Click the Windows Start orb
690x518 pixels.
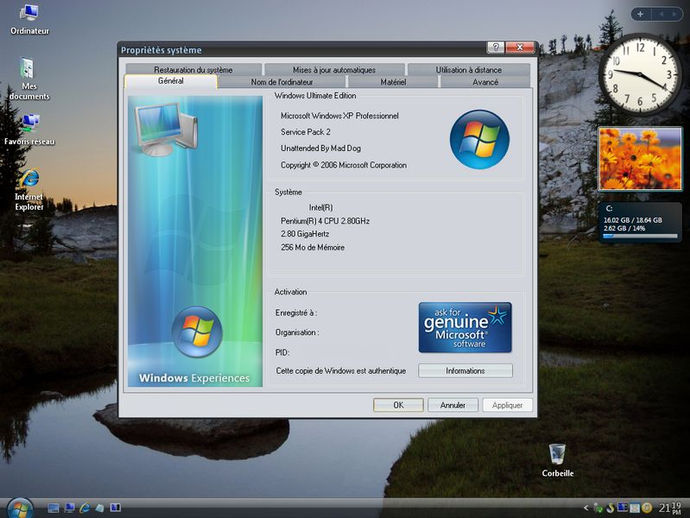20,508
